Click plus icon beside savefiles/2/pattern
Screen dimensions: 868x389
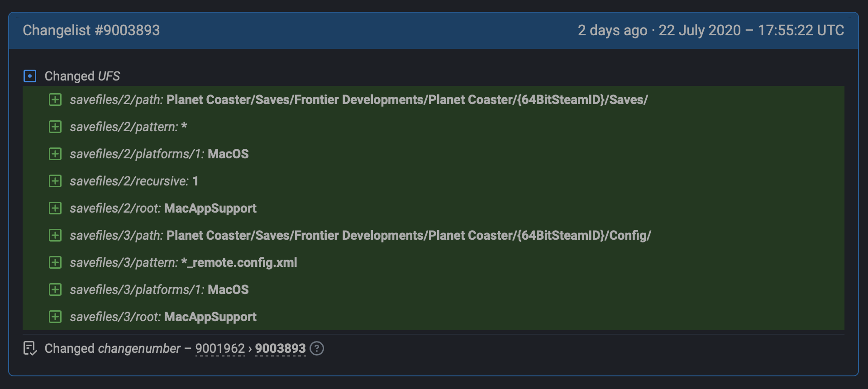click(x=55, y=127)
